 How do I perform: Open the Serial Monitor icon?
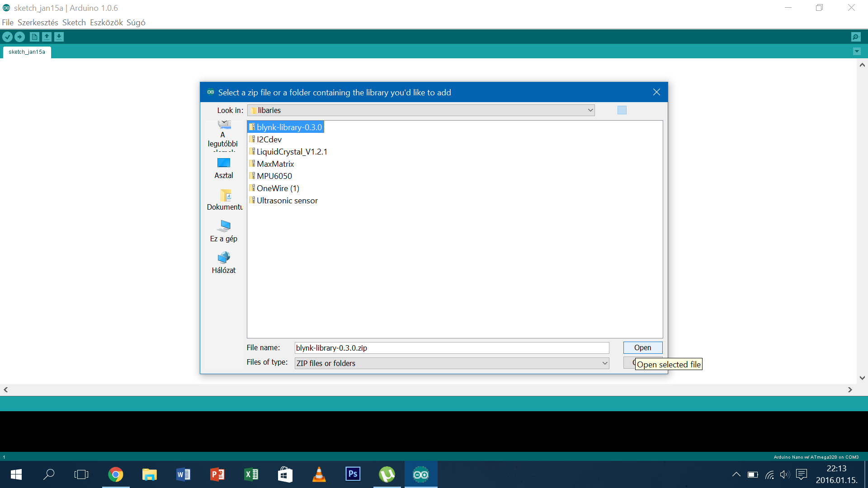855,37
